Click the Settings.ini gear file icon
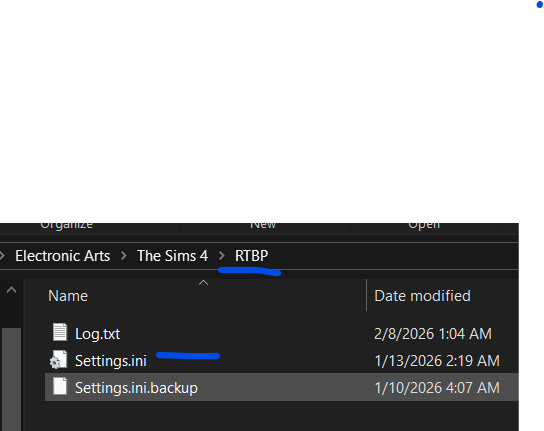544x431 pixels. tap(58, 360)
